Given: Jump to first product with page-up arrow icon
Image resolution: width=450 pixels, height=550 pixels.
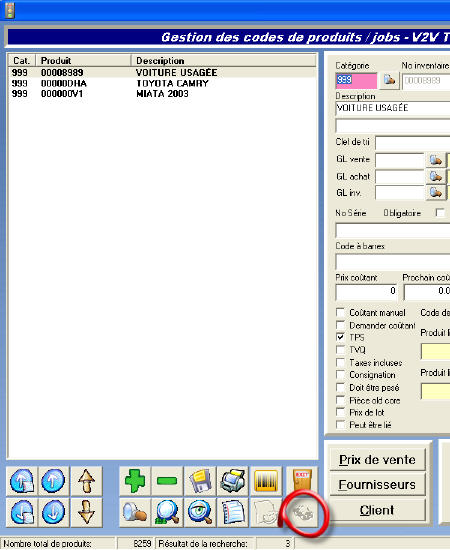Looking at the screenshot, I should (x=22, y=481).
